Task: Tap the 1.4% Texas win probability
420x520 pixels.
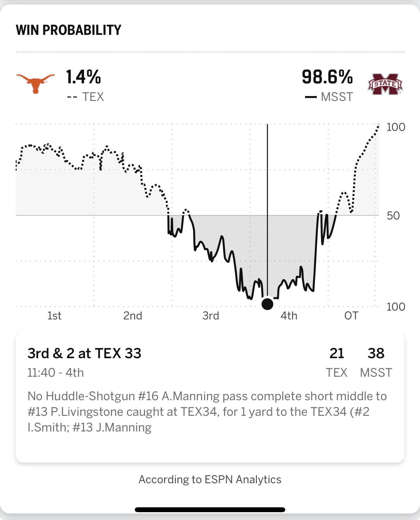Action: 84,77
